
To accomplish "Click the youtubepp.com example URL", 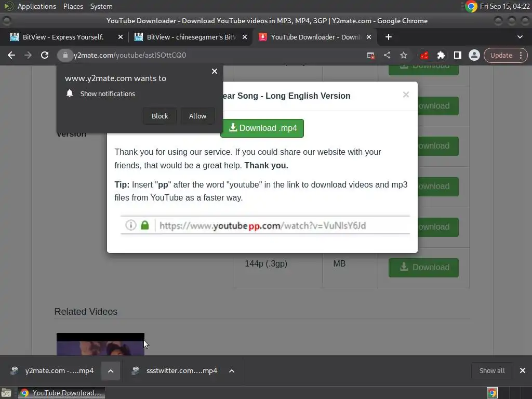I will point(262,225).
